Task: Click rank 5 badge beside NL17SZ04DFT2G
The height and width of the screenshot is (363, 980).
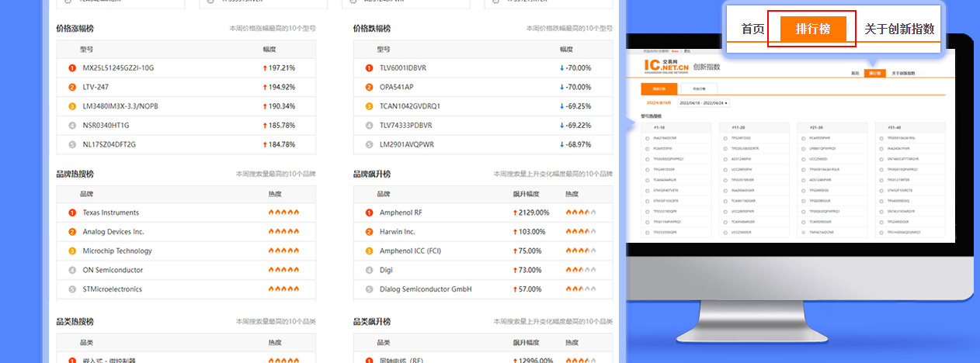Action: tap(72, 144)
